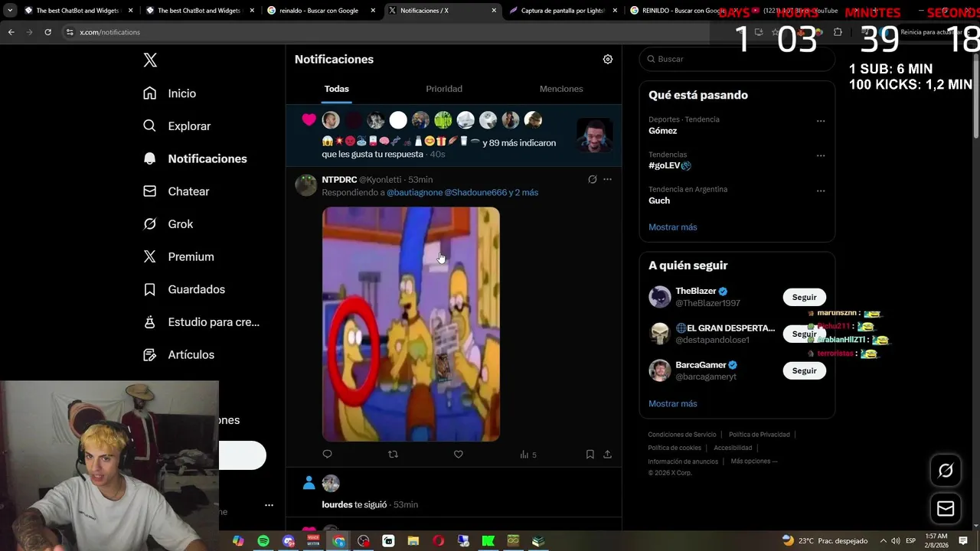Repost NTPDRC's post
The image size is (980, 551).
tap(393, 455)
